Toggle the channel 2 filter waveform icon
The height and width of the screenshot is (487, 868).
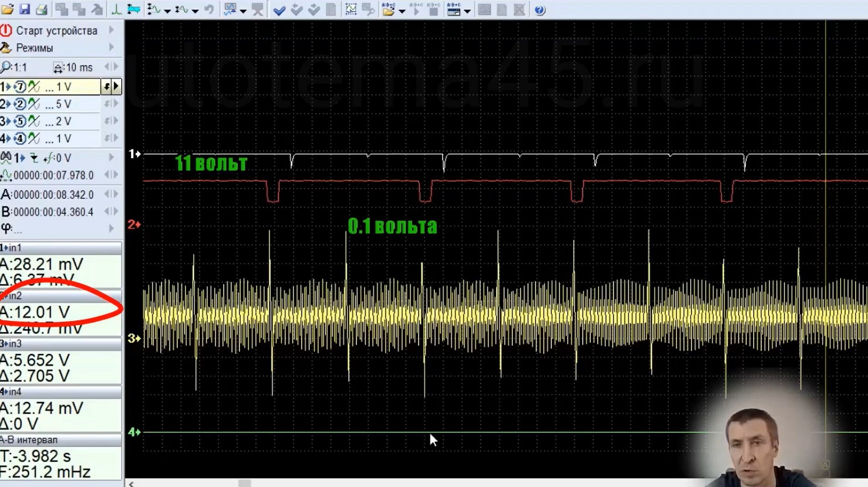pyautogui.click(x=34, y=104)
